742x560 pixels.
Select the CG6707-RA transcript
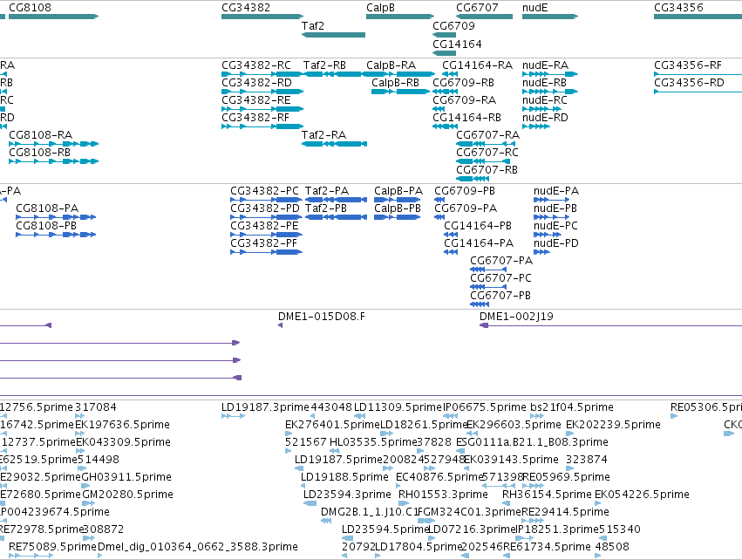(488, 135)
